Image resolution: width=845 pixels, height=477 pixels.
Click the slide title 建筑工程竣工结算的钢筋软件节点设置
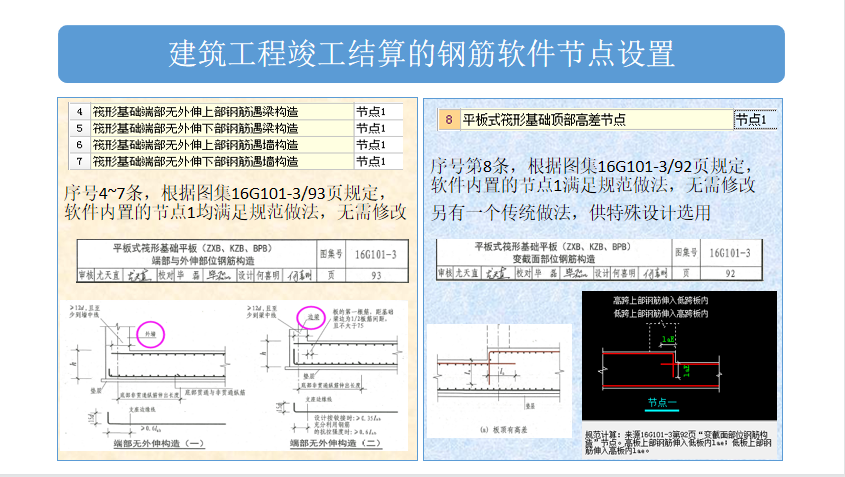pyautogui.click(x=421, y=54)
